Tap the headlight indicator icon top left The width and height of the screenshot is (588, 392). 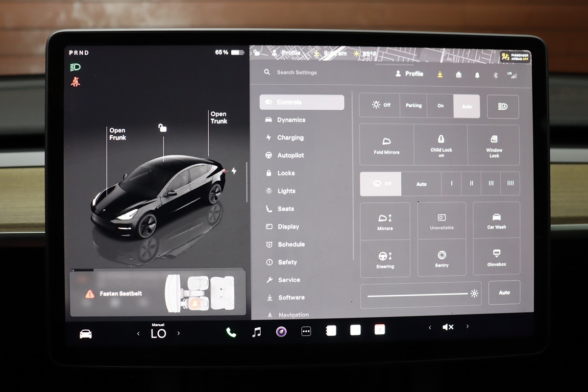tap(75, 67)
